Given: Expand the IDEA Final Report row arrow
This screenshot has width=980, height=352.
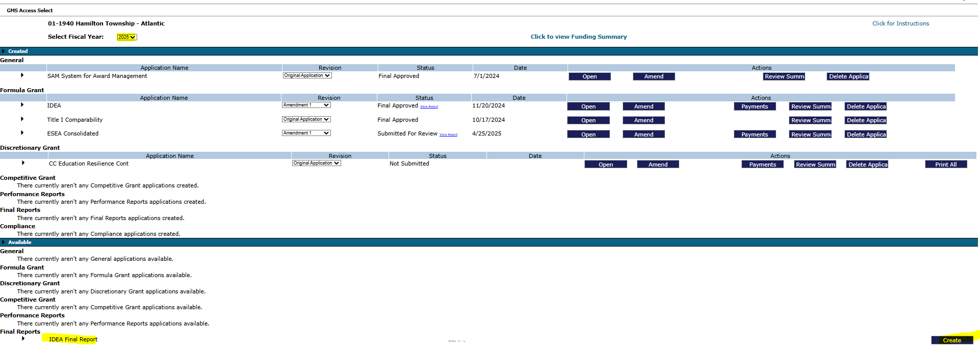Looking at the screenshot, I should pos(23,338).
